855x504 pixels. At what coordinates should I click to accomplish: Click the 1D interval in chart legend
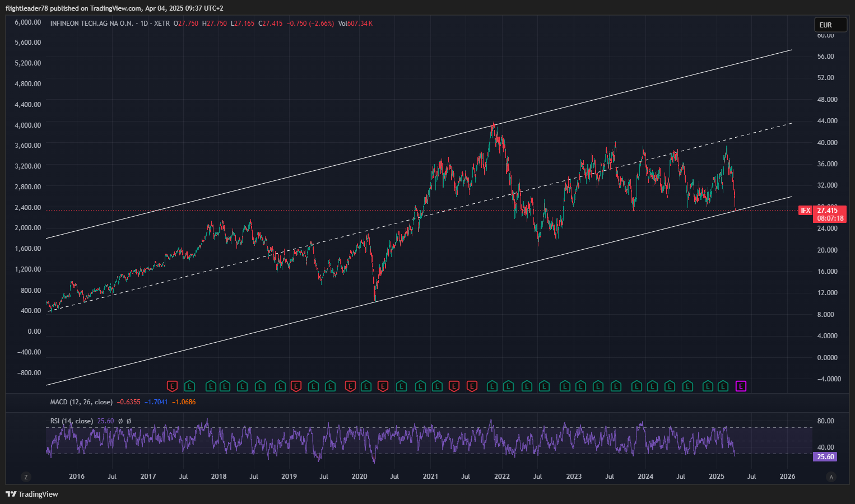point(144,24)
